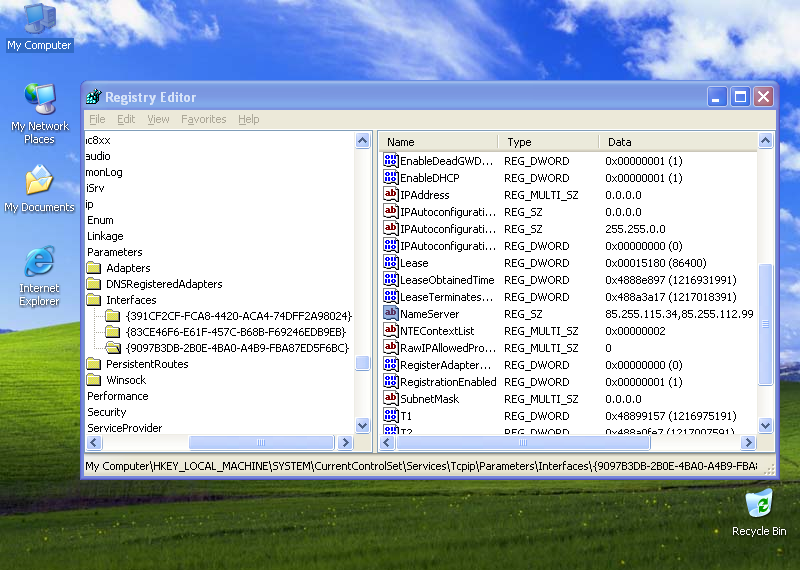Click the LeaseObtainedTime value icon
This screenshot has height=570, width=800.
[x=390, y=280]
